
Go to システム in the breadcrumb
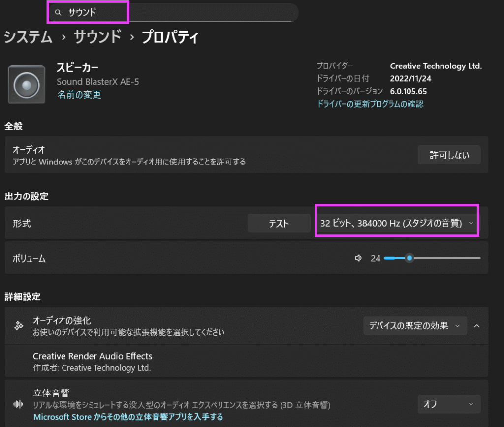point(28,36)
